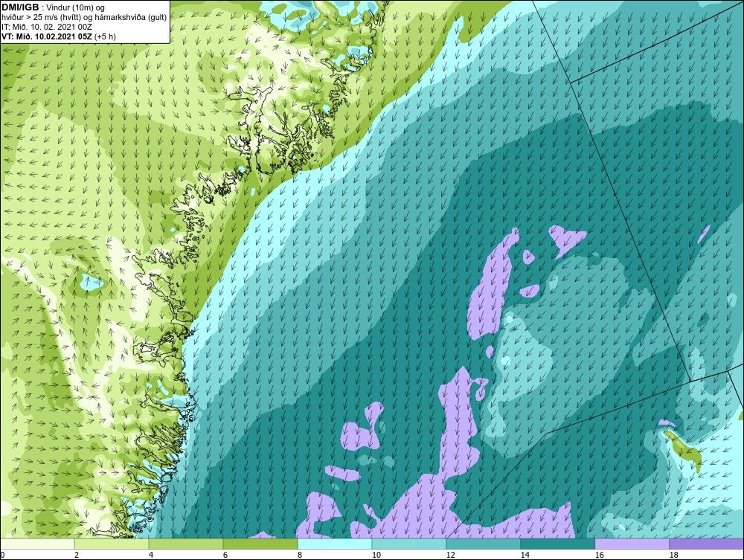Click the 10–12 m/s light teal legend swatch
Image resolution: width=744 pixels, height=560 pixels.
(x=409, y=544)
